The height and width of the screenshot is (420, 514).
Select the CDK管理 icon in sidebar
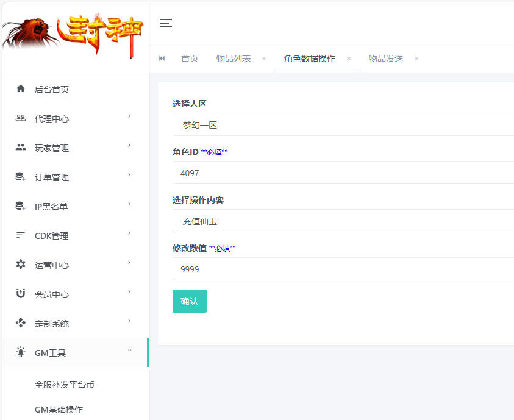click(x=18, y=235)
